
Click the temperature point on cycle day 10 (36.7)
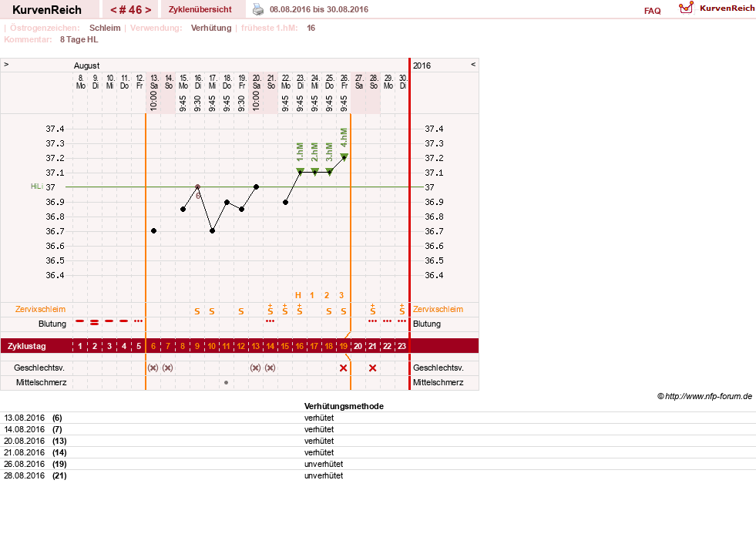point(212,231)
